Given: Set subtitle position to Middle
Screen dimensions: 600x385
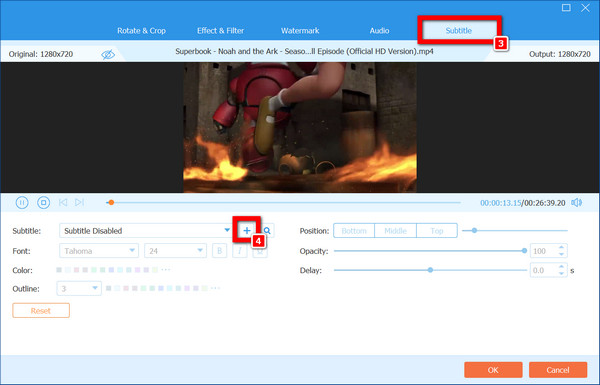Looking at the screenshot, I should [x=395, y=231].
